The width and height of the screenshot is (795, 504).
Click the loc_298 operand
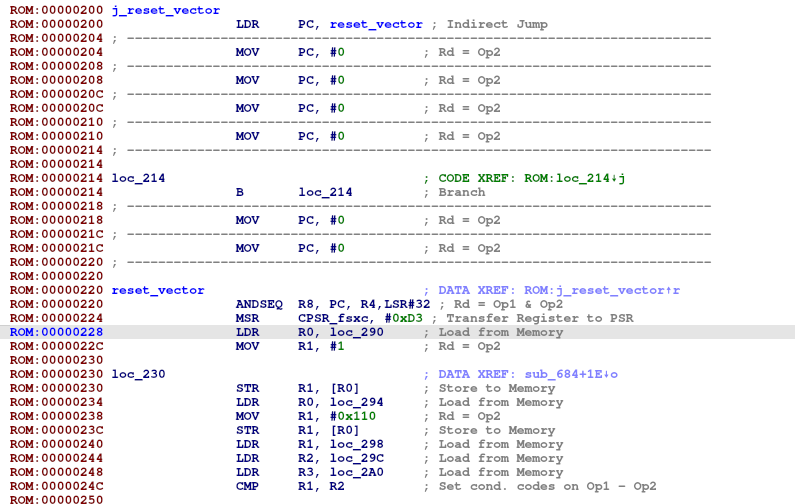(x=356, y=444)
